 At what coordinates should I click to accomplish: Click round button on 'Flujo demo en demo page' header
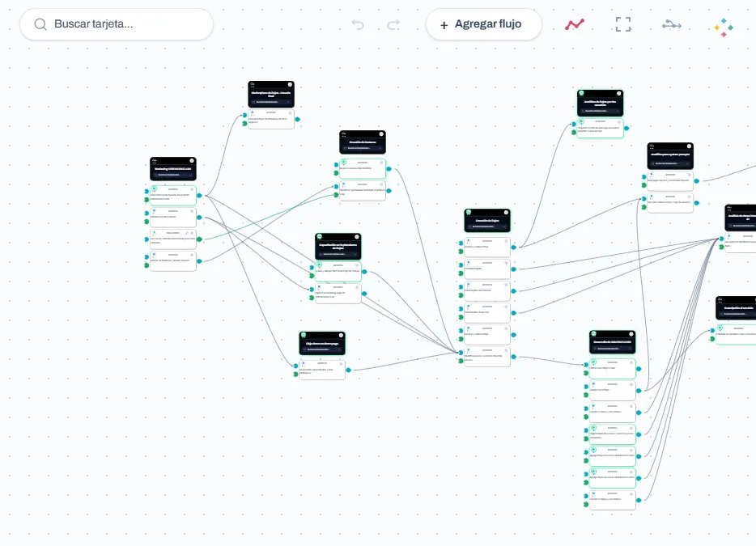(x=341, y=335)
